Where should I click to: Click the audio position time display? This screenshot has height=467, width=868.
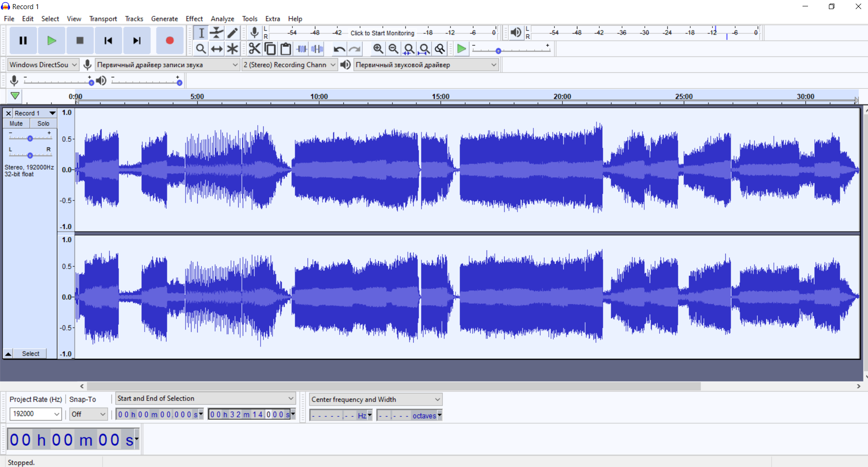(x=73, y=440)
